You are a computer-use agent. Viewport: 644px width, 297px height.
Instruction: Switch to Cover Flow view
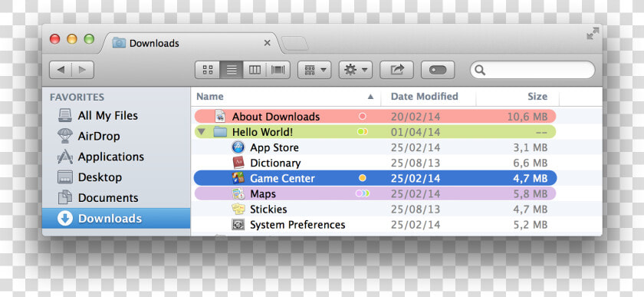point(278,70)
